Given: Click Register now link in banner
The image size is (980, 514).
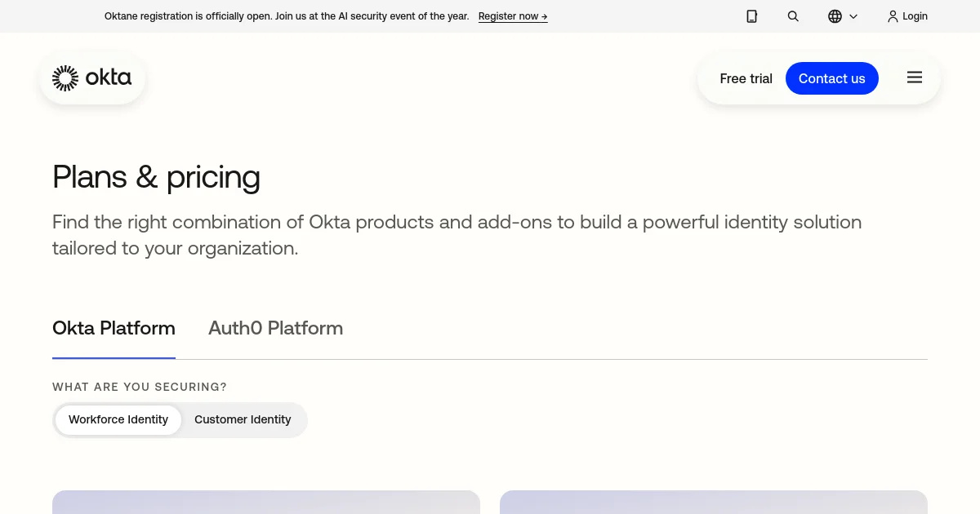Looking at the screenshot, I should (x=513, y=16).
